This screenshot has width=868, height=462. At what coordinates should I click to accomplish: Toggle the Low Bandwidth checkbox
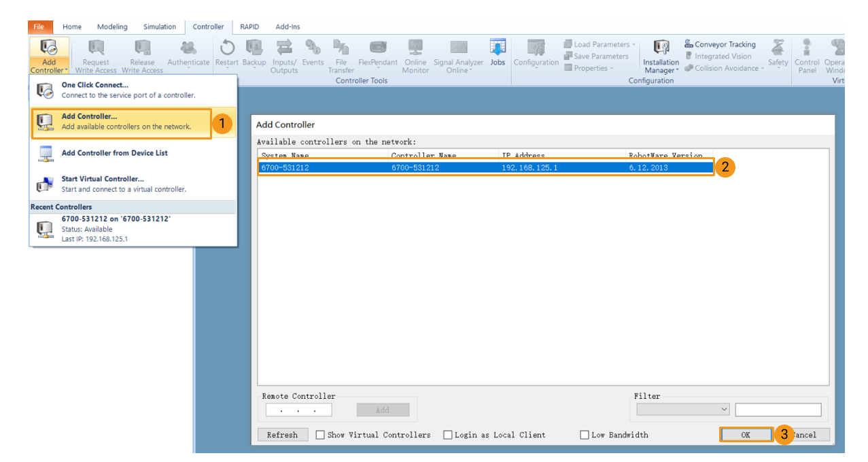tap(584, 435)
